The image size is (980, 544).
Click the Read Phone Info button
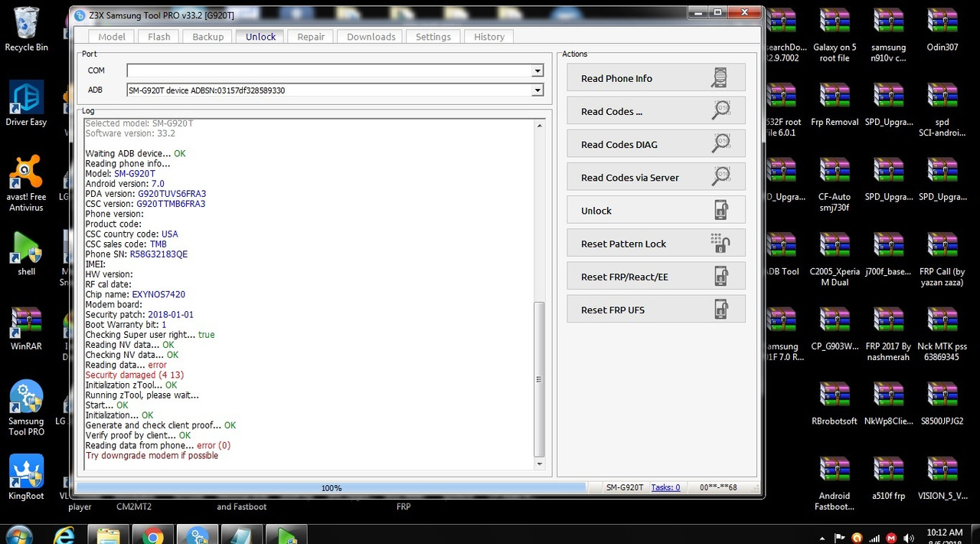(x=656, y=78)
